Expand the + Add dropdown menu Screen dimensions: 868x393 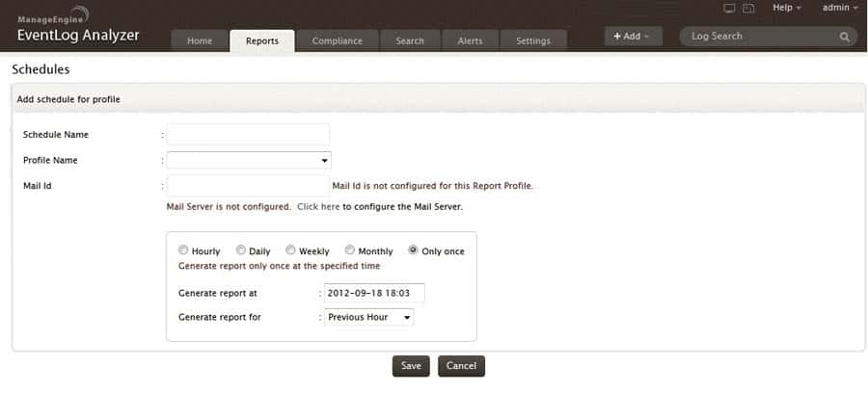tap(634, 36)
